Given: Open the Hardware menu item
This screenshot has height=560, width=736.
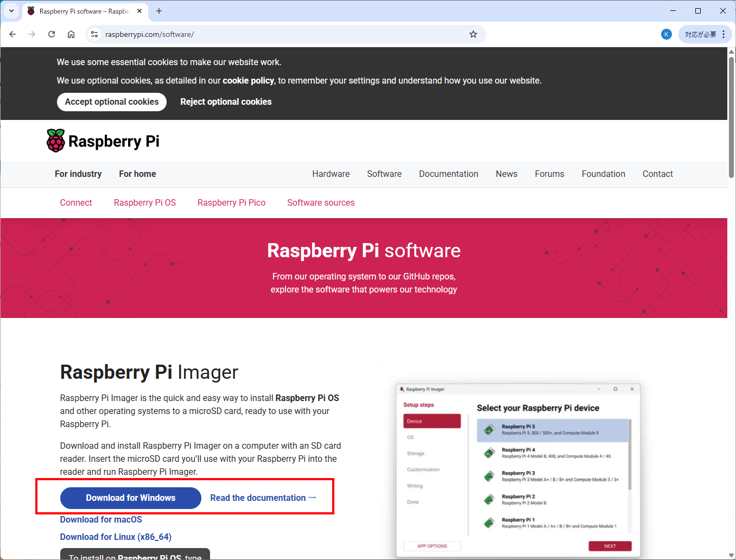Looking at the screenshot, I should pyautogui.click(x=331, y=174).
